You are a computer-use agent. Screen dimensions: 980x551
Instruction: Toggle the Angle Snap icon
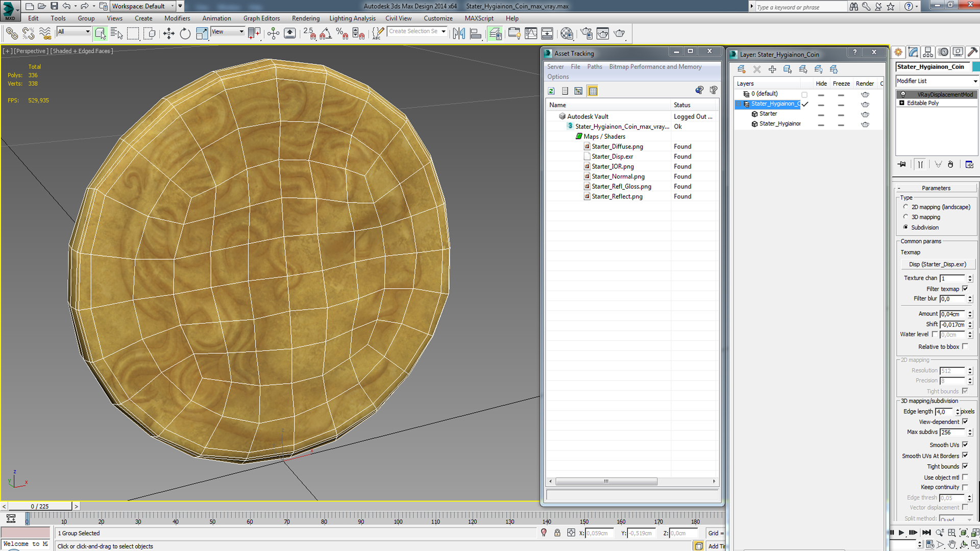click(326, 34)
